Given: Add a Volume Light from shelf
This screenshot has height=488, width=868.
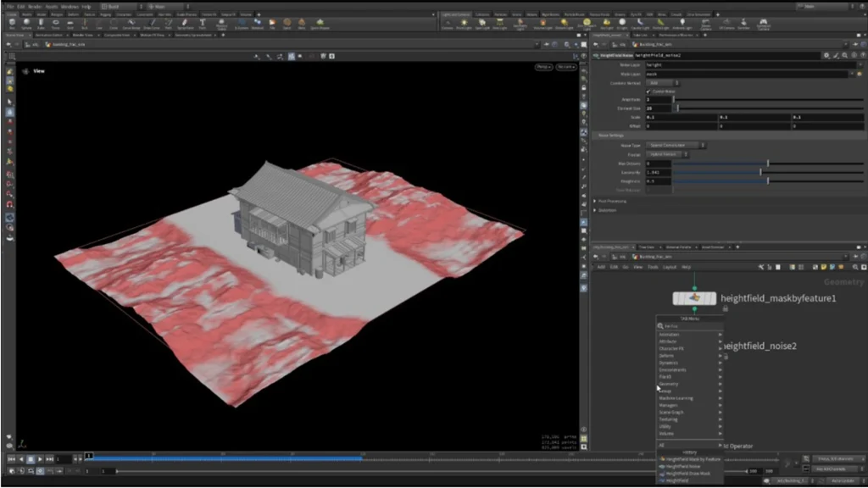Looking at the screenshot, I should coord(542,23).
